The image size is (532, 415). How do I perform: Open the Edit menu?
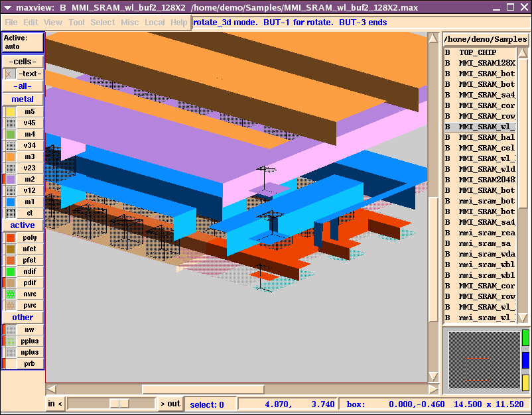31,23
